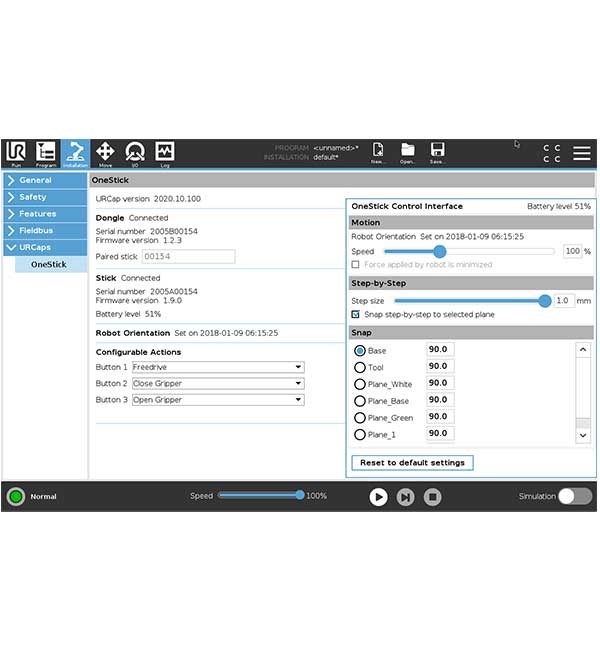Click the Save floppy disk icon
Viewport: 600px width, 650px height.
pyautogui.click(x=437, y=153)
